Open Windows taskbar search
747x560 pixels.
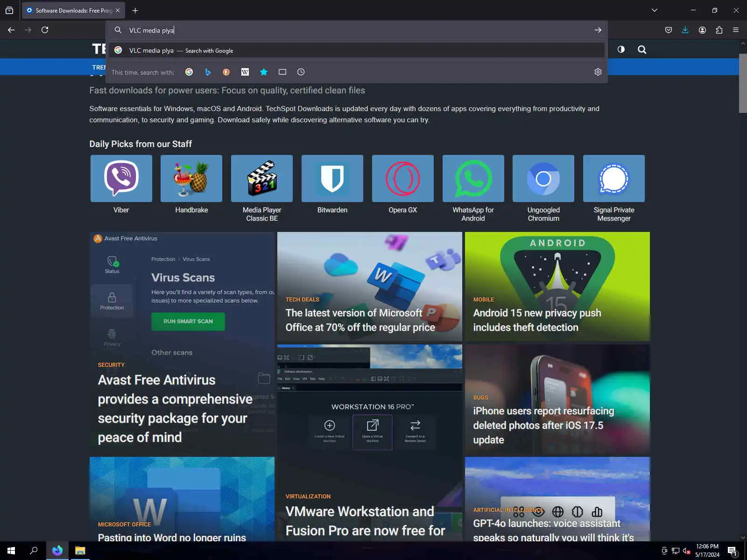pyautogui.click(x=34, y=551)
